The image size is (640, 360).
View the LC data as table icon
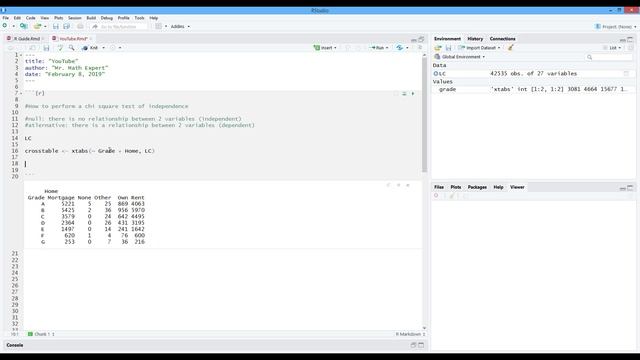pos(626,73)
